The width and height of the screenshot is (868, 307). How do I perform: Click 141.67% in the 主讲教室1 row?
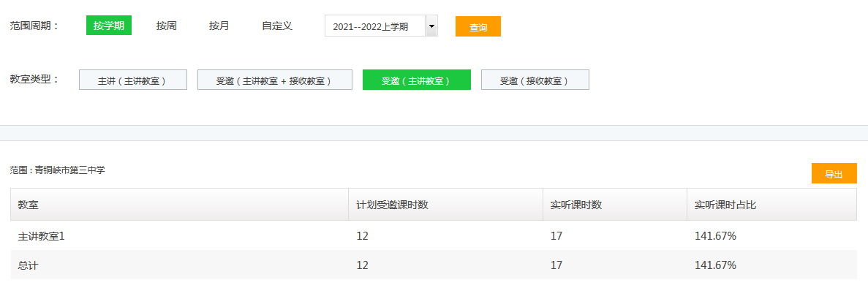point(715,236)
